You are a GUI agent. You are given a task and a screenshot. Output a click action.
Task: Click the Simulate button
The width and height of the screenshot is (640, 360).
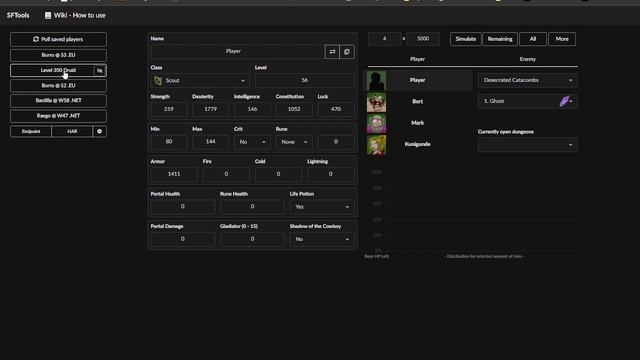(x=465, y=39)
